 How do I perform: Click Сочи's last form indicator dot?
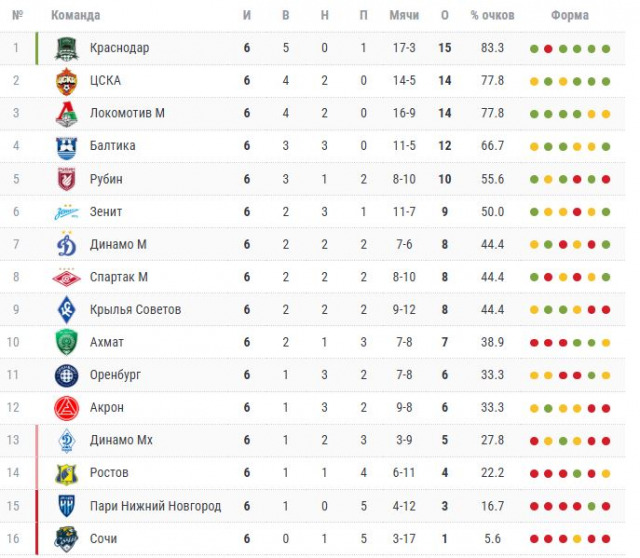click(606, 540)
